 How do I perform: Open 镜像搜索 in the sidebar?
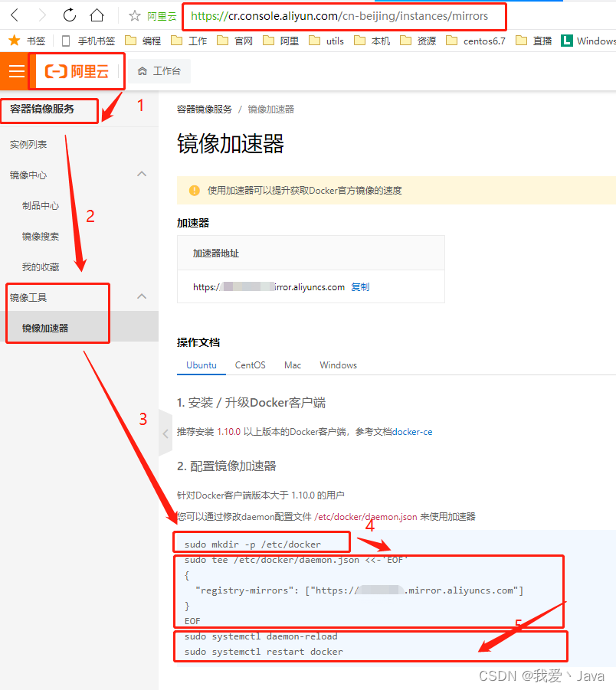click(x=41, y=237)
